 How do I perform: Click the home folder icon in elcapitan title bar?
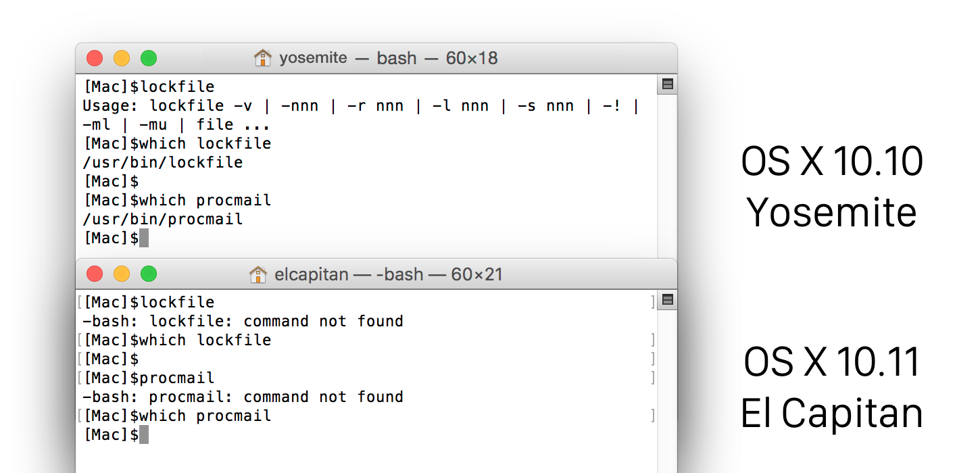[x=258, y=274]
